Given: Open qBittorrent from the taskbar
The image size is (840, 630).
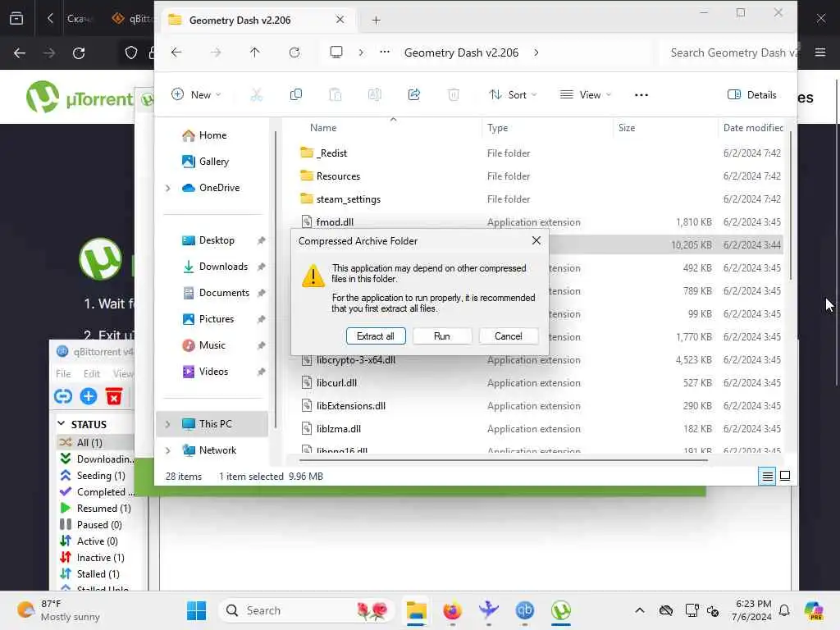Looking at the screenshot, I should (524, 610).
